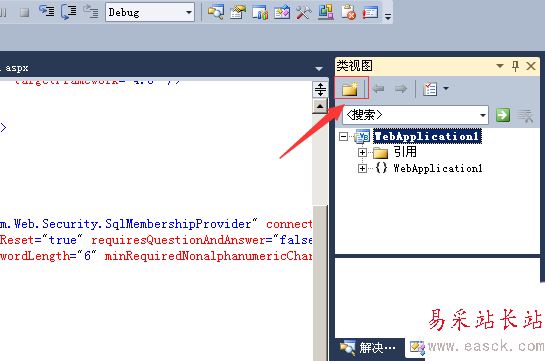Open the Toolbox hammer and wrench icon
Screen dimensions: 545x361
point(304,12)
